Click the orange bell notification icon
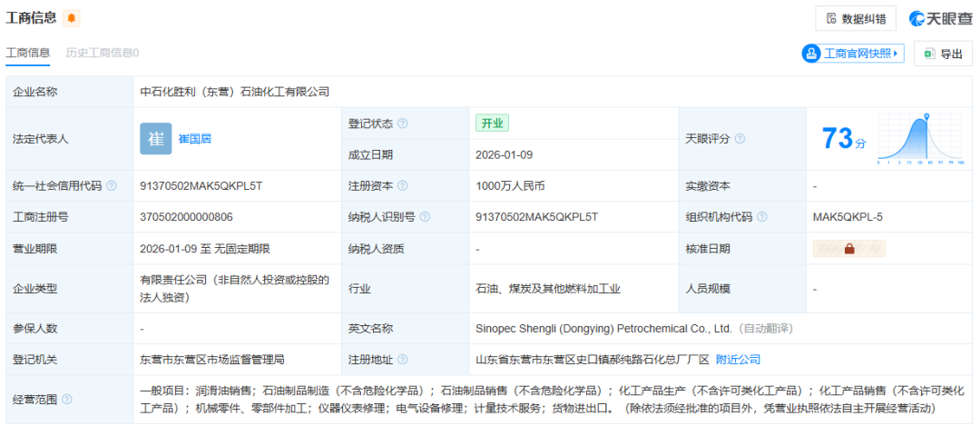 (72, 18)
